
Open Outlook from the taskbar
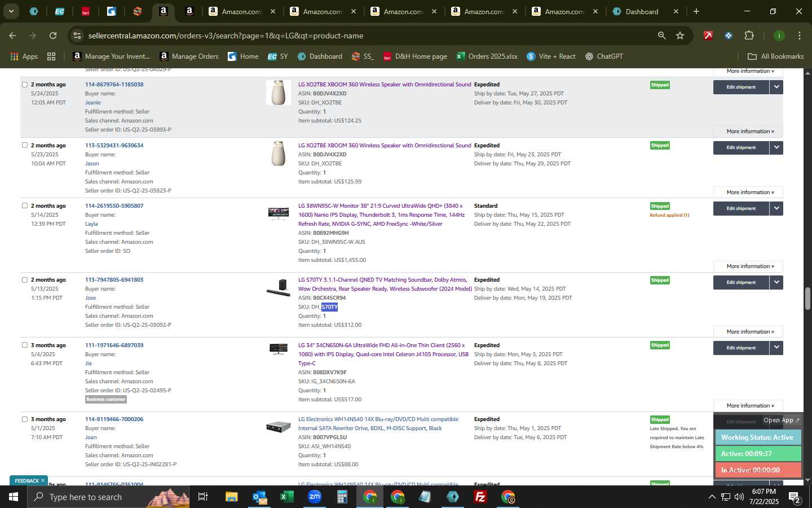click(259, 497)
